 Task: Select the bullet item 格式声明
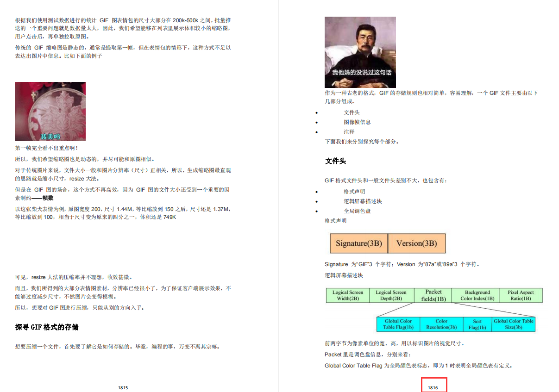[354, 192]
